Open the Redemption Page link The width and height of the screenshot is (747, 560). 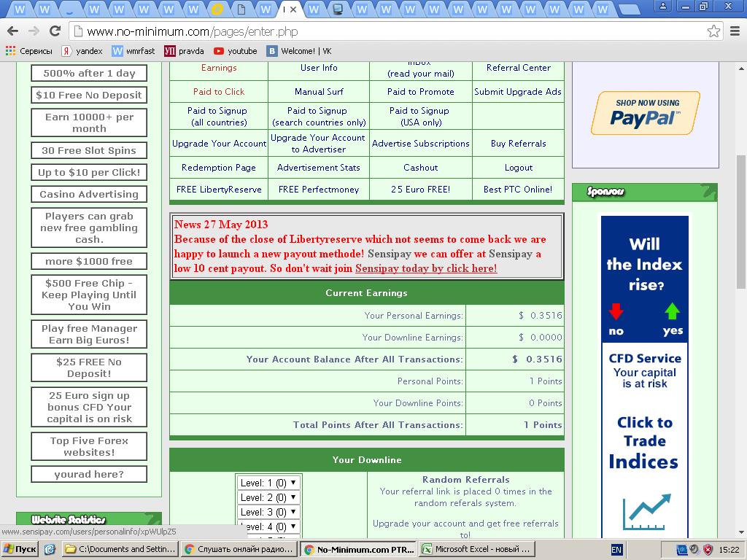(x=219, y=167)
